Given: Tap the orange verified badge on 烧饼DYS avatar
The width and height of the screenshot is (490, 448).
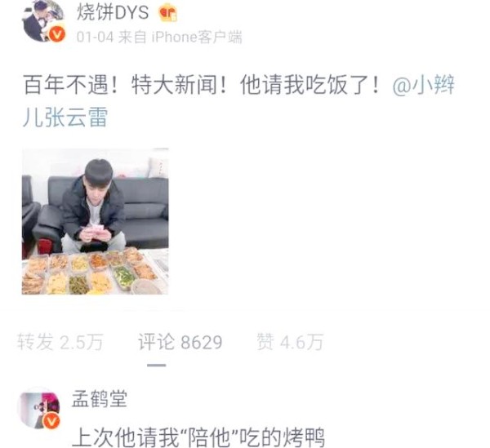Looking at the screenshot, I should coord(57,34).
